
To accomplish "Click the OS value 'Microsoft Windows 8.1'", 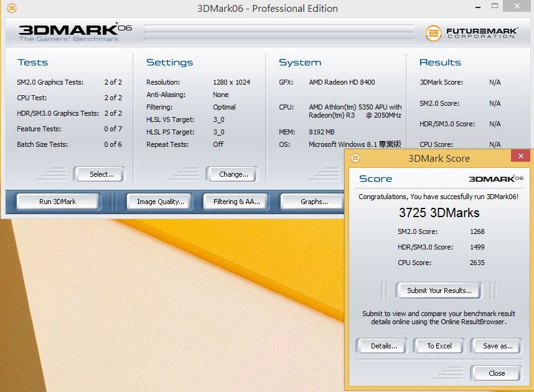I will click(x=343, y=144).
